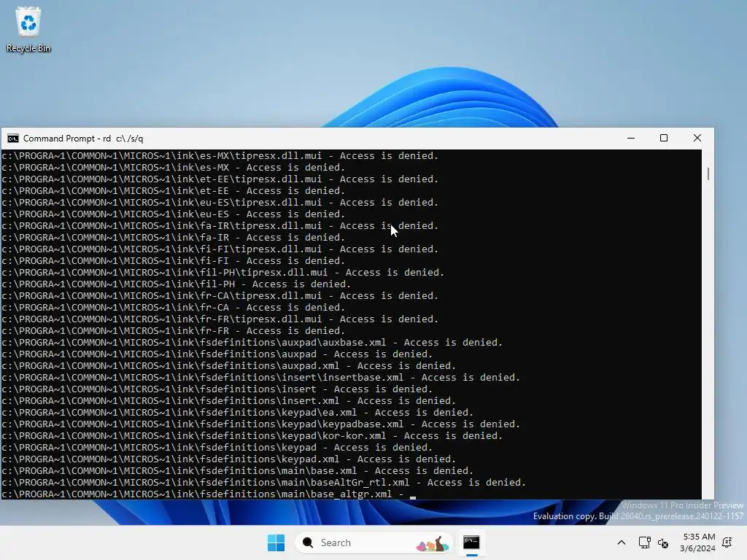Click the ink\eu-ES access denied line
747x560 pixels.
[173, 214]
